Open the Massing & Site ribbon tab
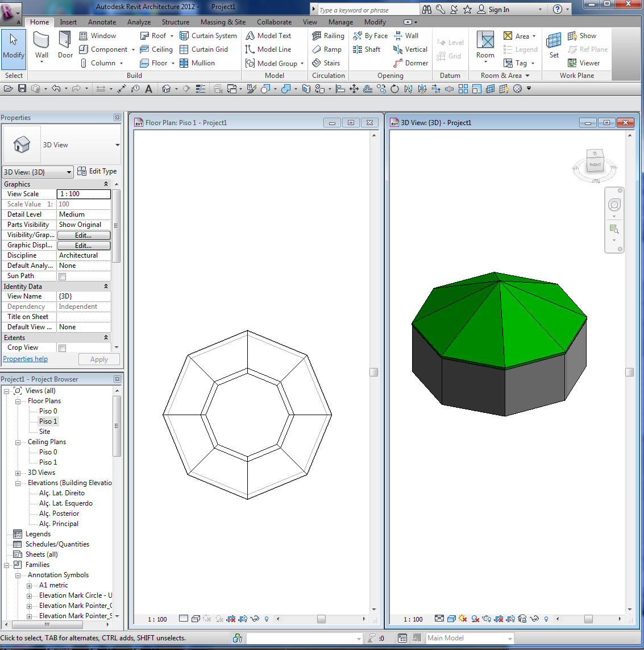Screen dimensions: 644x650 [x=223, y=22]
